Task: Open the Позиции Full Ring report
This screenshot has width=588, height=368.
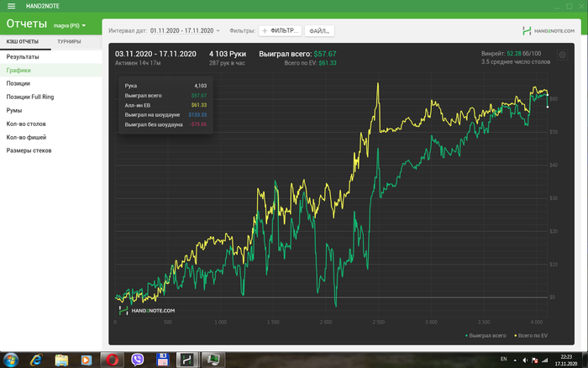Action: 51,97
